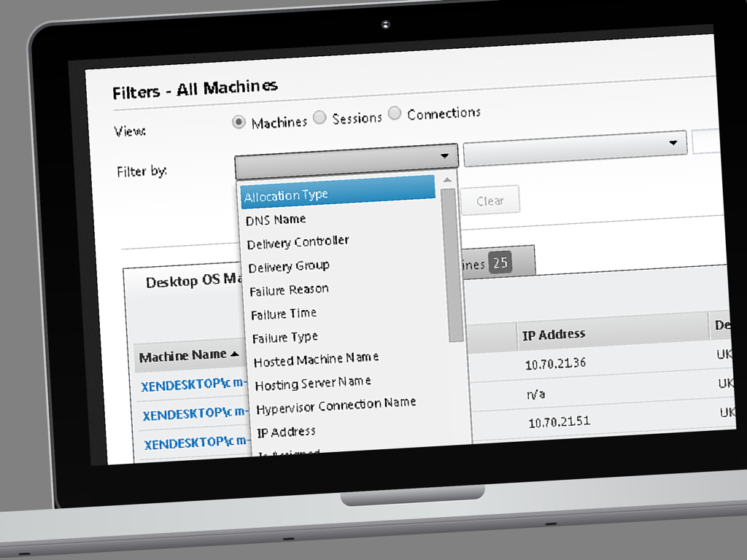
Task: Select the Connections view radio button
Action: click(x=395, y=113)
